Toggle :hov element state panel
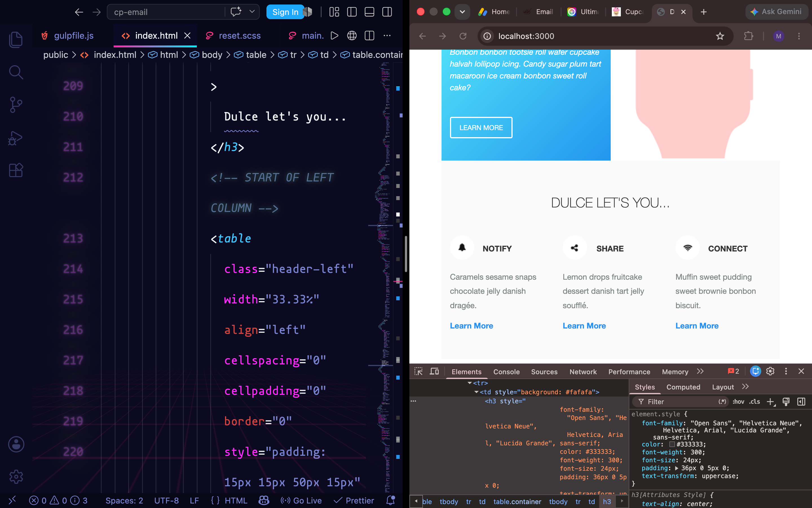Screen dimensions: 812x508 (738, 402)
